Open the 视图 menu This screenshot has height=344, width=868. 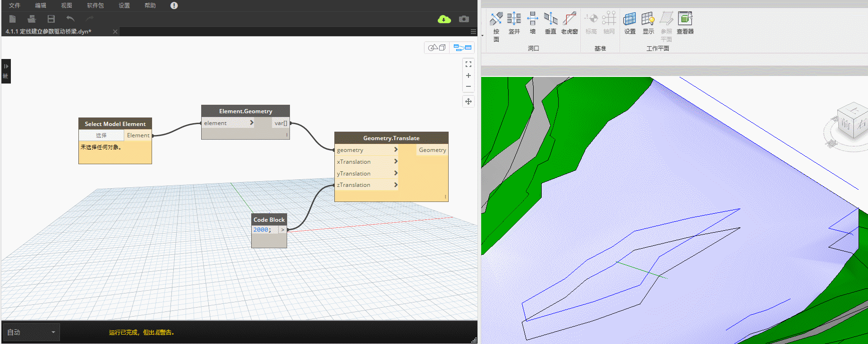pyautogui.click(x=67, y=6)
